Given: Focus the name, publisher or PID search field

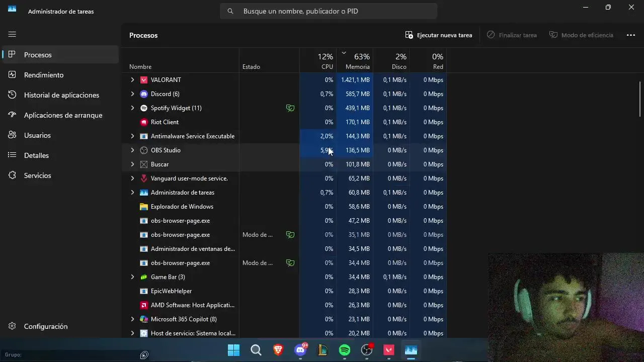Looking at the screenshot, I should coord(329,11).
